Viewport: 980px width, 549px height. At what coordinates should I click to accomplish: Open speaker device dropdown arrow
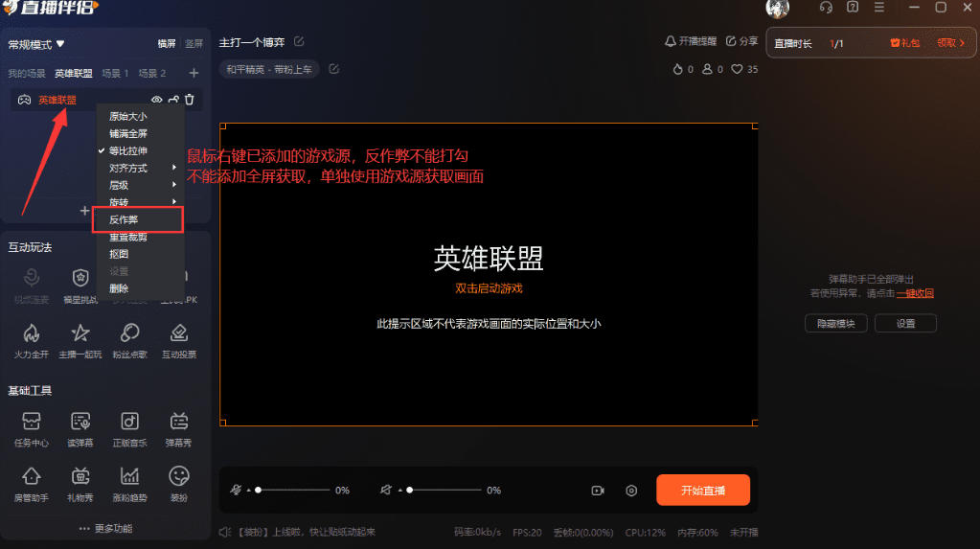point(400,491)
